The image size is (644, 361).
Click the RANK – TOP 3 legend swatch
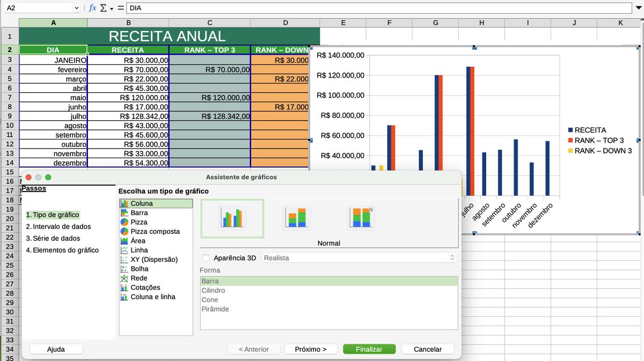(x=570, y=141)
